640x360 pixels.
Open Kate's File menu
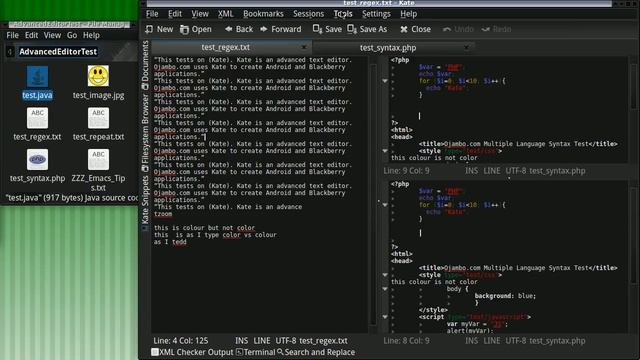152,13
